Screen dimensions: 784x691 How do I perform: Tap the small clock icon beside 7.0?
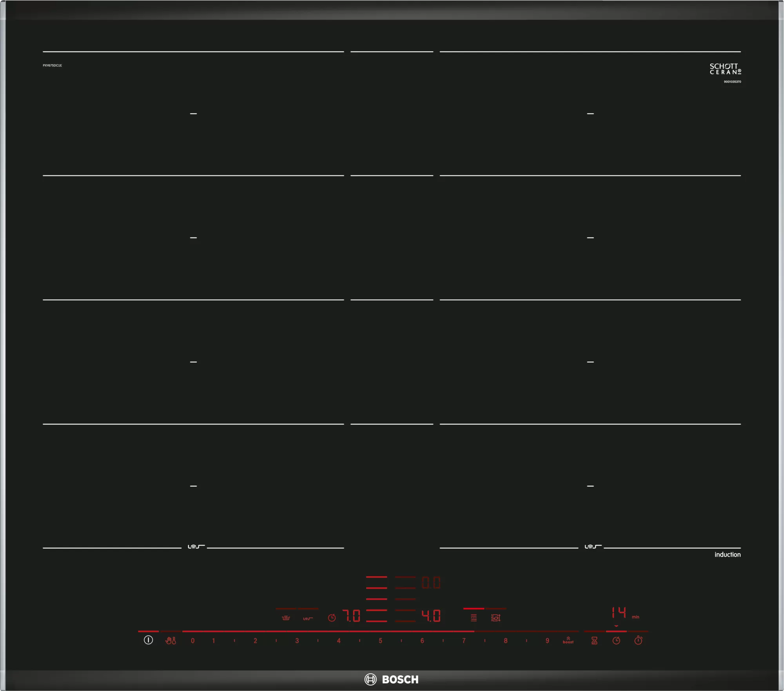(x=332, y=618)
